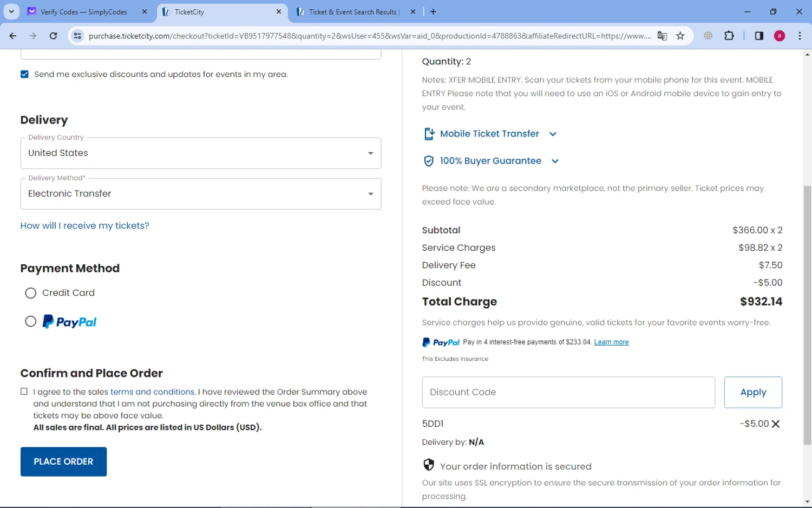This screenshot has width=812, height=508.
Task: Remove the 5DD1 discount code
Action: tap(775, 424)
